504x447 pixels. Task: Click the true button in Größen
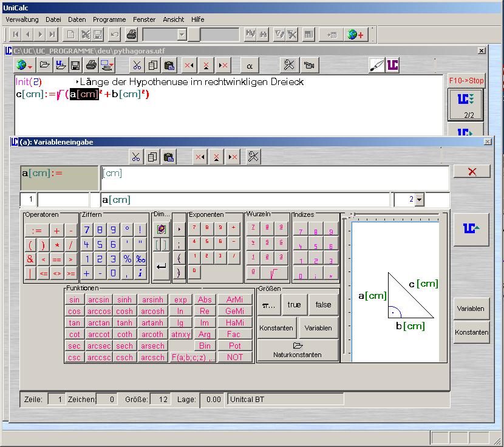pos(294,304)
